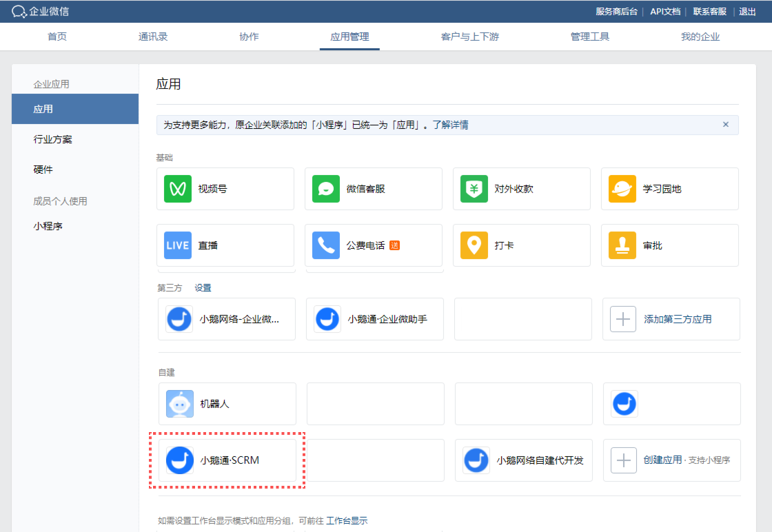Viewport: 772px width, 532px height.
Task: Click the 直播 app name
Action: coord(207,245)
